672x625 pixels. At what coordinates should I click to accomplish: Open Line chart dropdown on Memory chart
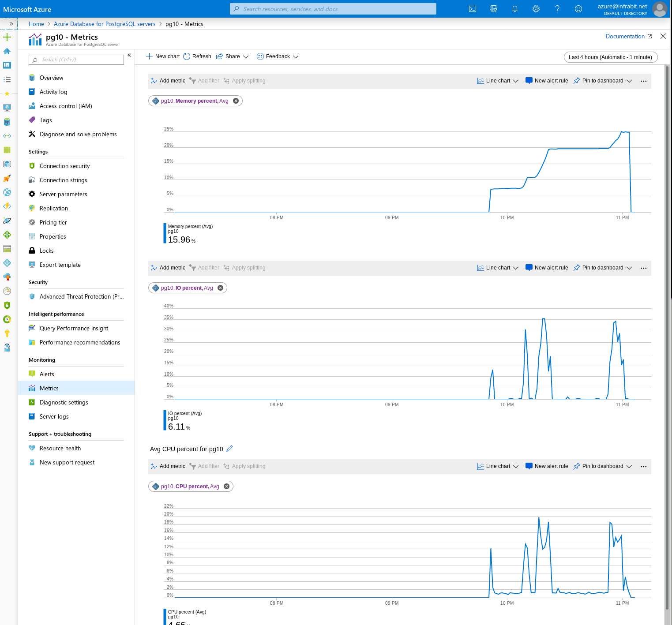498,81
